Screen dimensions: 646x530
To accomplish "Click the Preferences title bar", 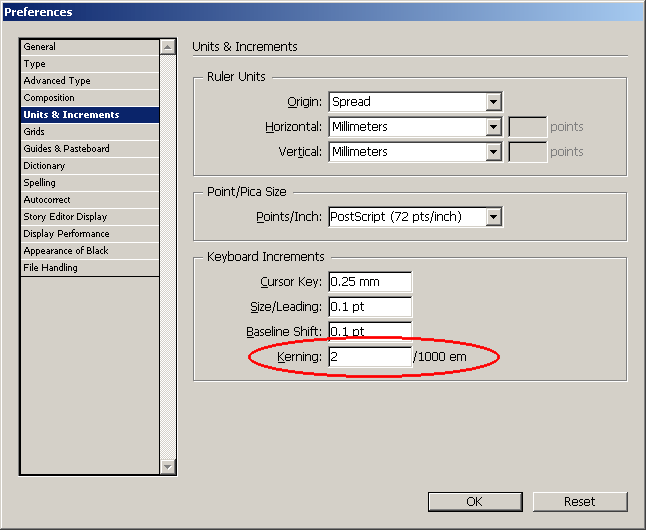I will click(x=323, y=12).
